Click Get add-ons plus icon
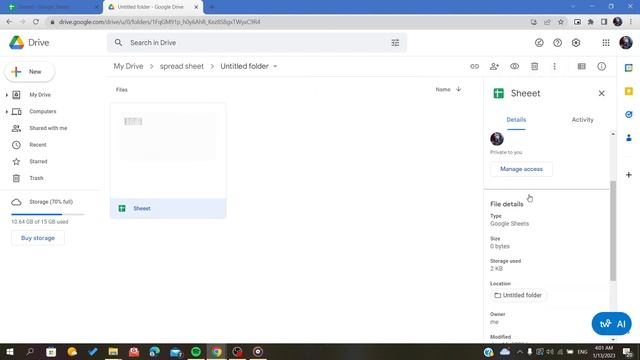640x360 pixels. tap(629, 175)
